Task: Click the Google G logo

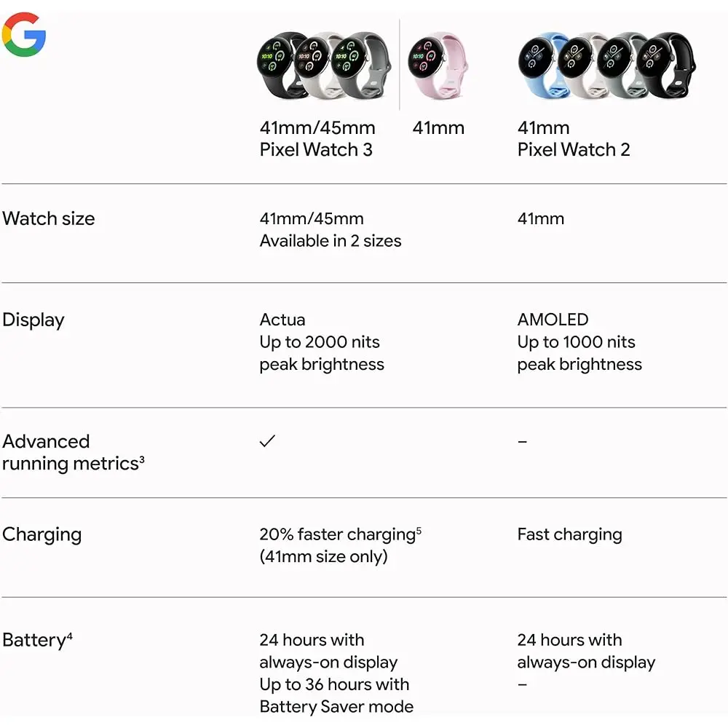Action: click(24, 34)
